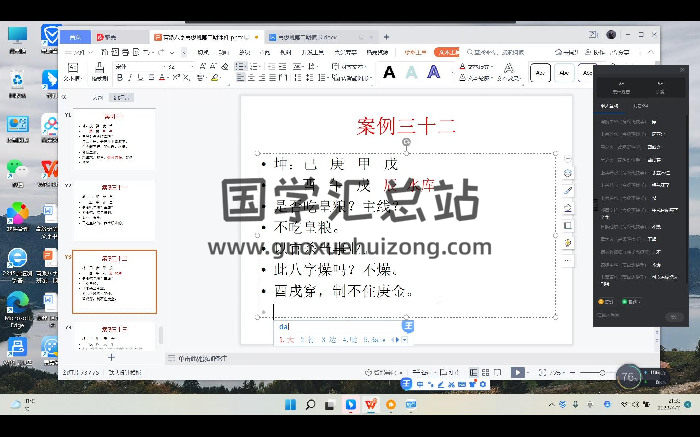Increase font size with the larger A icon
Screen dimensions: 700x437
[203, 67]
